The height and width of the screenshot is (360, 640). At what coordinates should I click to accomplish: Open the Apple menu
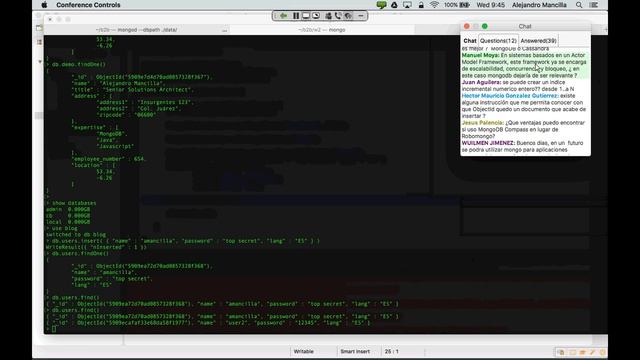click(44, 5)
